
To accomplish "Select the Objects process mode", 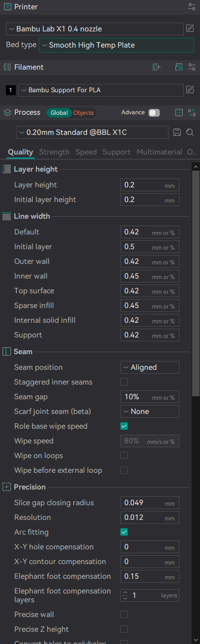I will click(84, 113).
